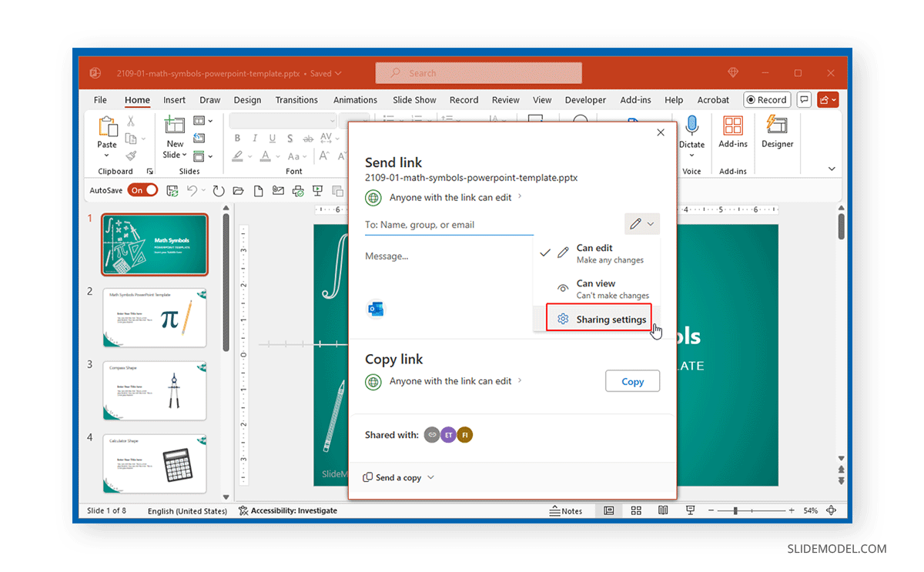Screen dimensions: 924x572
Task: Click the recipient name or email field
Action: pyautogui.click(x=449, y=225)
